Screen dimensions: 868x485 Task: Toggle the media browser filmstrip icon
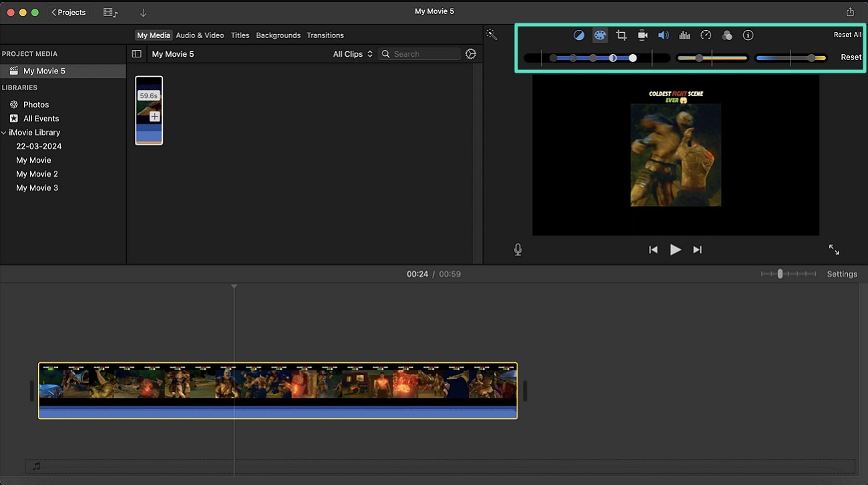click(110, 13)
